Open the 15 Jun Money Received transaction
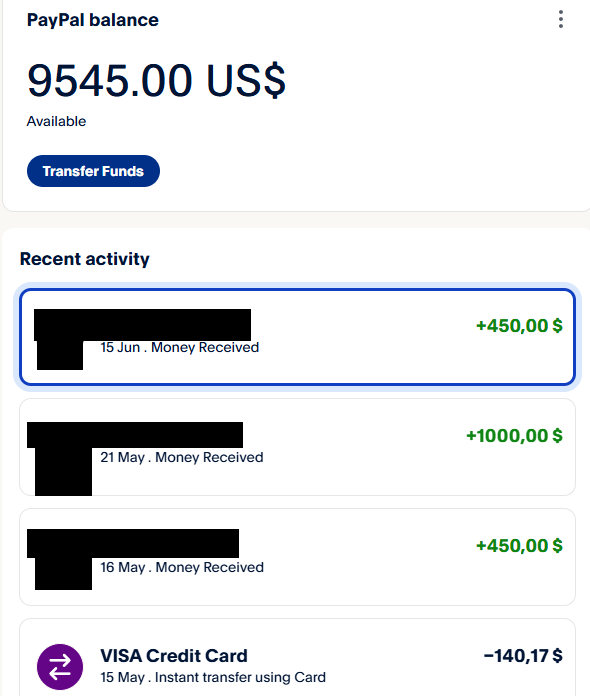Screen dimensions: 590x696 tap(297, 337)
